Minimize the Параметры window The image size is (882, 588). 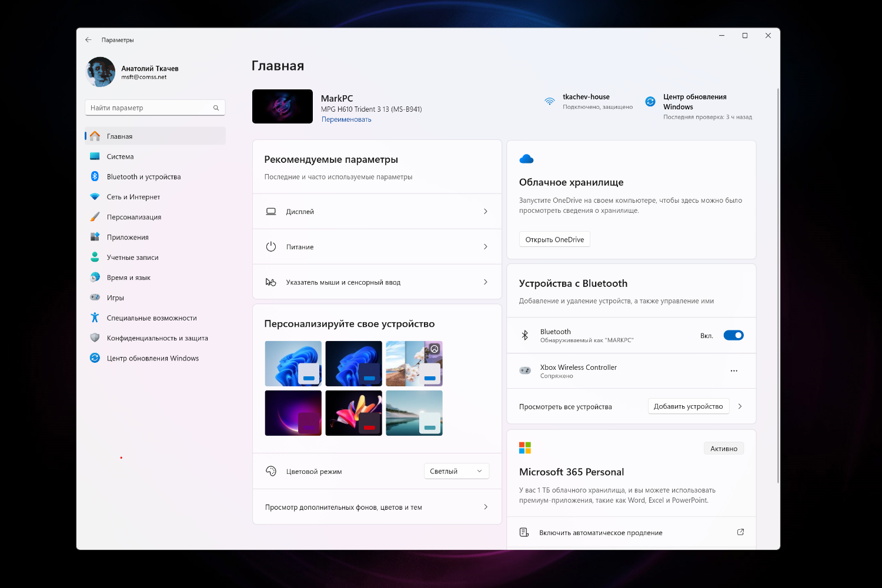pos(722,36)
